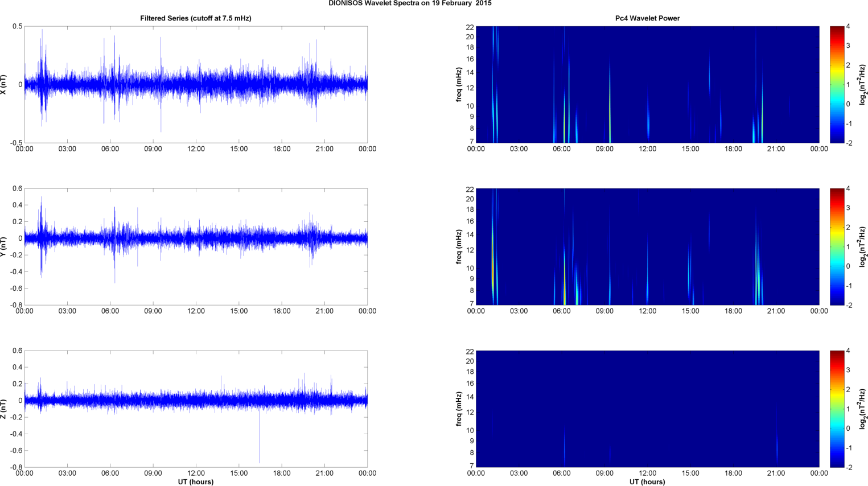Click the '0.6' tick on the Z plot
Viewport: 868px width, 486px height.
[x=17, y=351]
